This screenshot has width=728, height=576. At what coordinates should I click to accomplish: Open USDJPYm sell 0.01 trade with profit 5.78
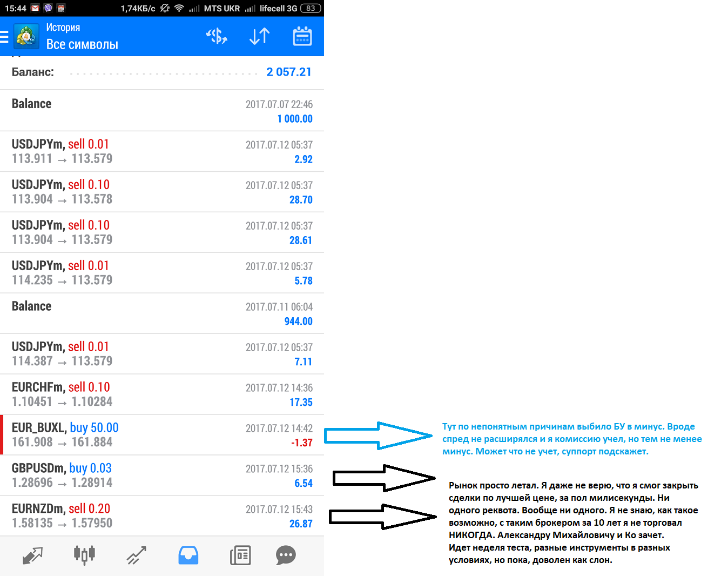(162, 273)
